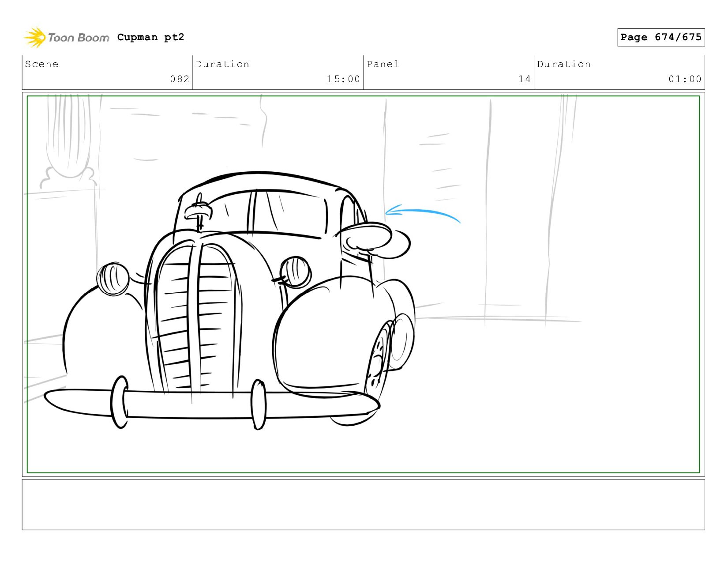Select the panel duration 01:00 value
The width and height of the screenshot is (728, 563).
point(684,79)
